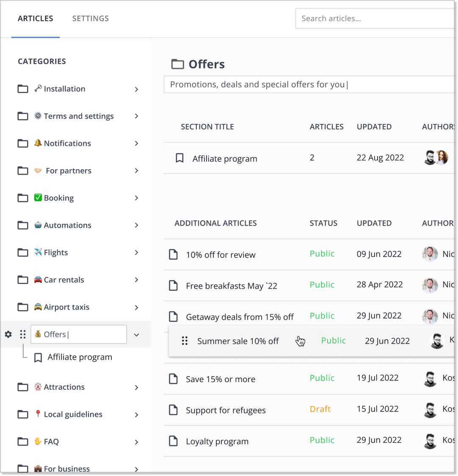The height and width of the screenshot is (476, 458).
Task: Open the Getaway deals from 15% off article
Action: [x=240, y=316]
